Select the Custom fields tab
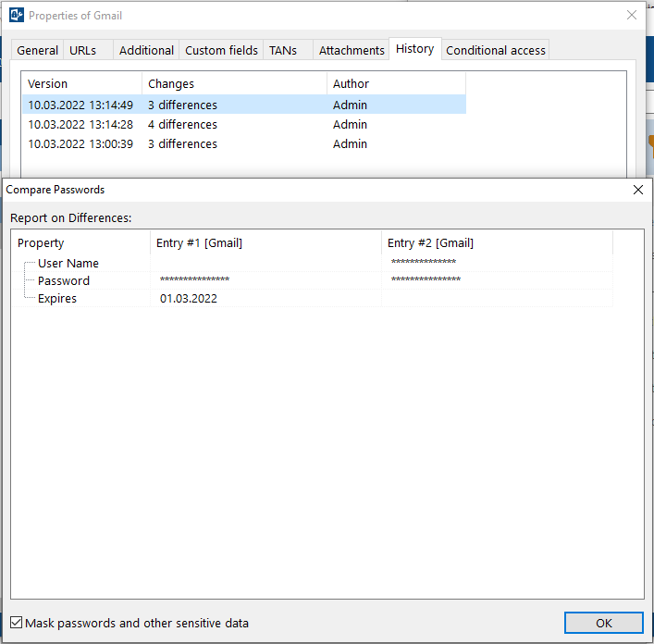Viewport: 654px width, 644px height. click(x=221, y=50)
